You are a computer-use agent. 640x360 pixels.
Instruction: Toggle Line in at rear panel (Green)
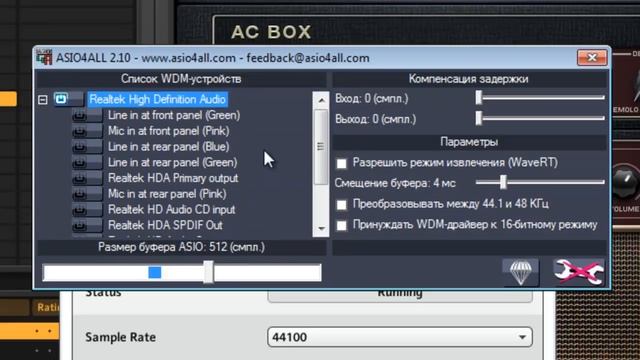tap(87, 162)
